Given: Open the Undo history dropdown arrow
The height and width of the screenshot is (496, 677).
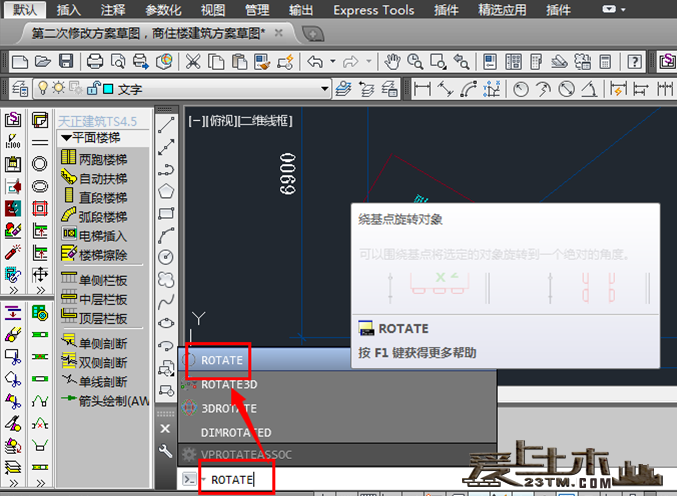Looking at the screenshot, I should click(x=333, y=61).
